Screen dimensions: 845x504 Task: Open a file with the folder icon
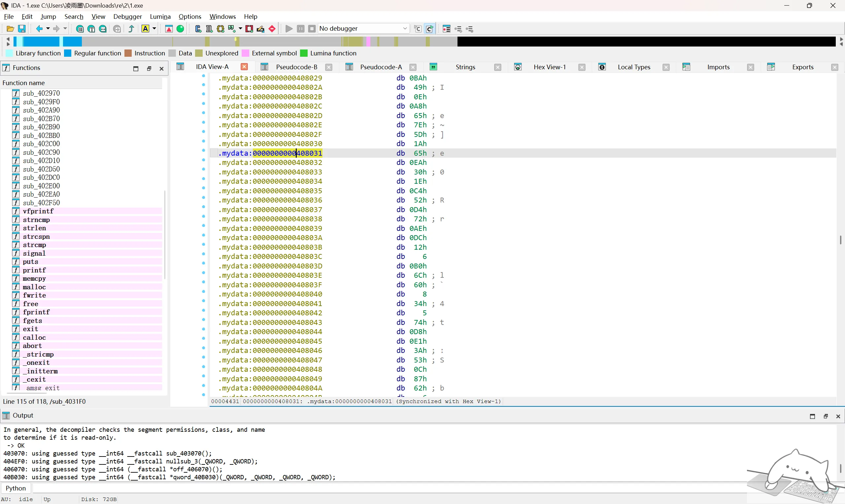[x=10, y=29]
